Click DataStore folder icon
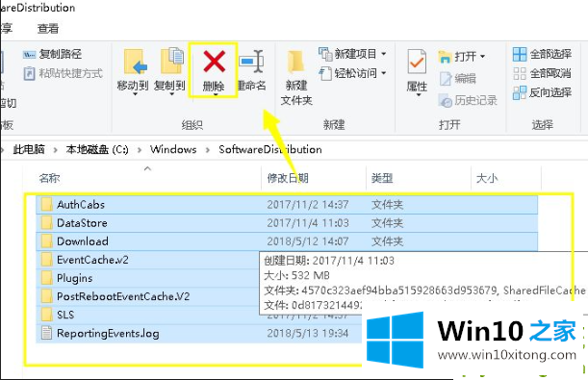This screenshot has width=588, height=380. [x=46, y=223]
